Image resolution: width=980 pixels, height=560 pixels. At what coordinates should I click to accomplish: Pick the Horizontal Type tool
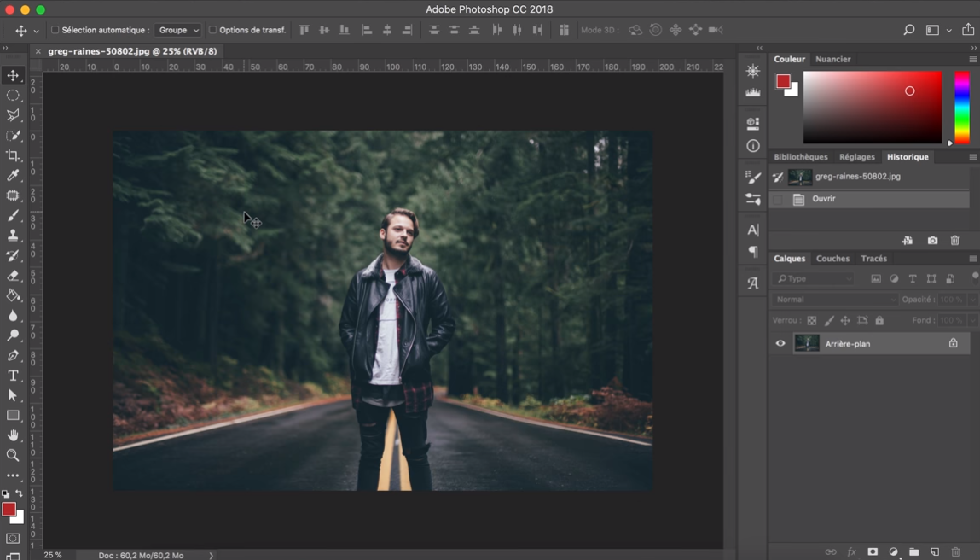click(12, 374)
